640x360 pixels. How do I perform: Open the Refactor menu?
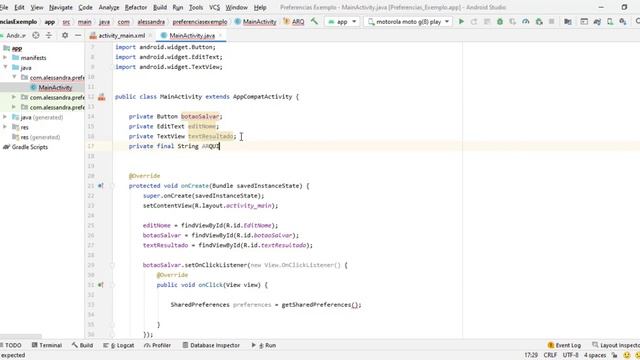point(136,7)
